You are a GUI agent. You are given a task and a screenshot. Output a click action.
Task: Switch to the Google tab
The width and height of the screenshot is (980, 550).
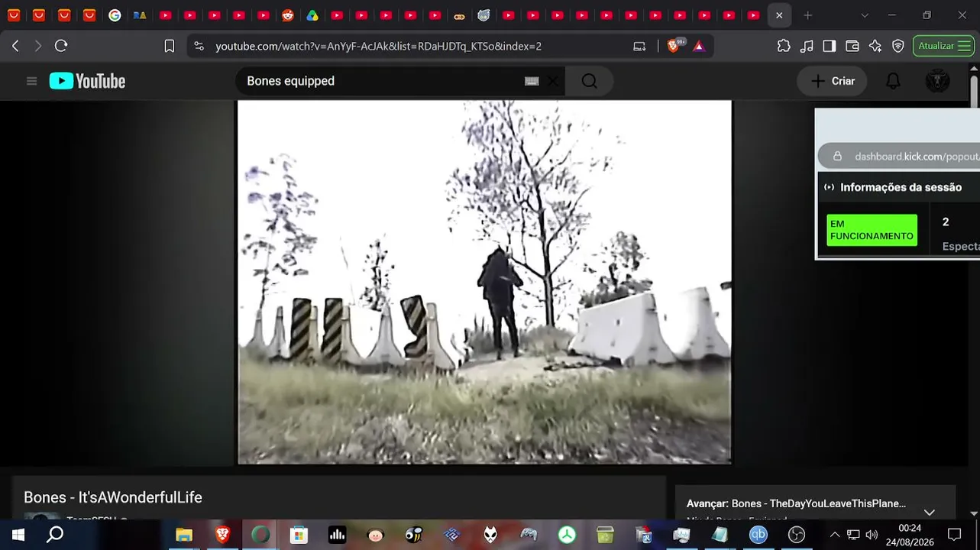(115, 15)
